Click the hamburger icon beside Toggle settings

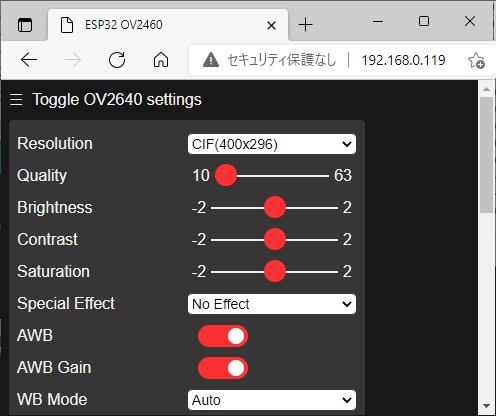point(16,99)
